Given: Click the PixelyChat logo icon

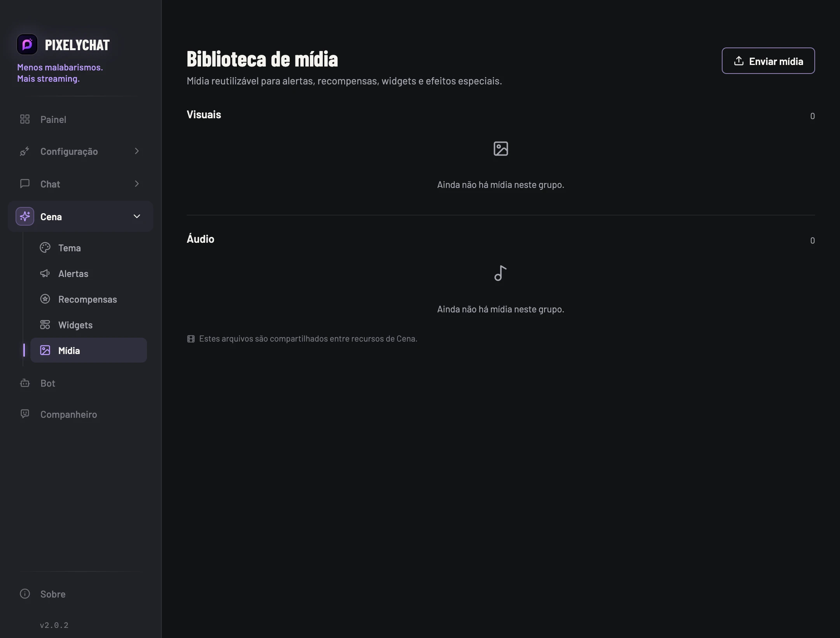Looking at the screenshot, I should pos(27,45).
